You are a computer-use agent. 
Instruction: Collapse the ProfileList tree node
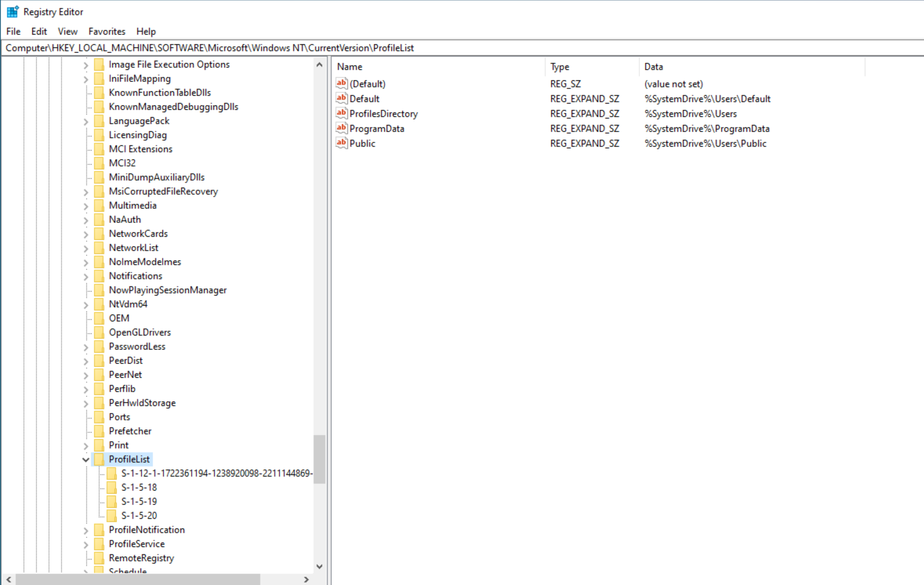coord(86,460)
